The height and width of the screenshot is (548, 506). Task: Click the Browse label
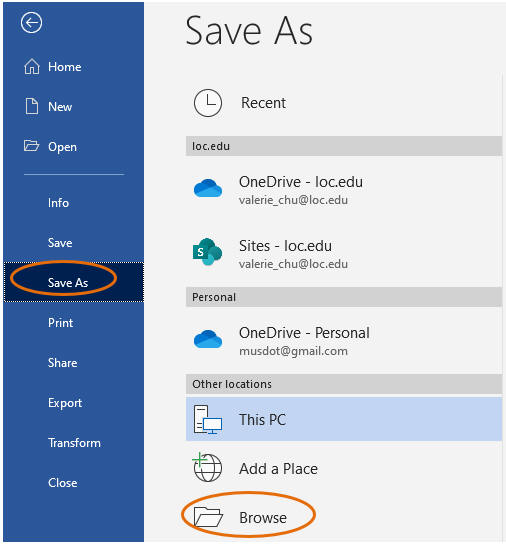pyautogui.click(x=263, y=518)
